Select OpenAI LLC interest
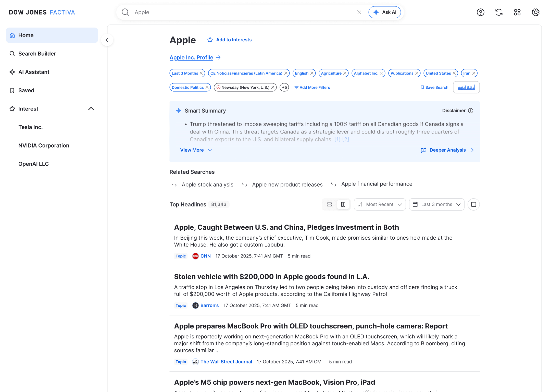Screen dimensions: 551x392 33,164
